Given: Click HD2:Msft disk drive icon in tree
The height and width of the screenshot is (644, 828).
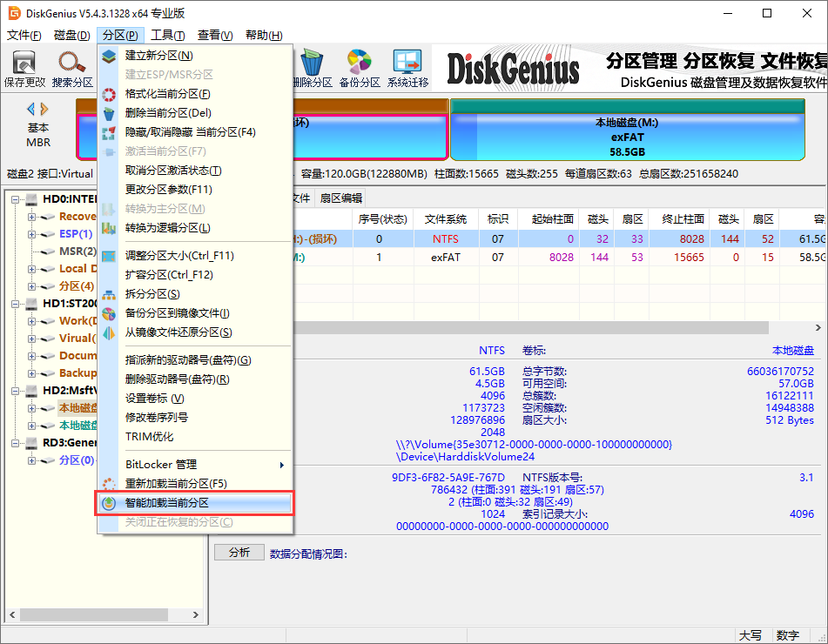Looking at the screenshot, I should click(31, 391).
